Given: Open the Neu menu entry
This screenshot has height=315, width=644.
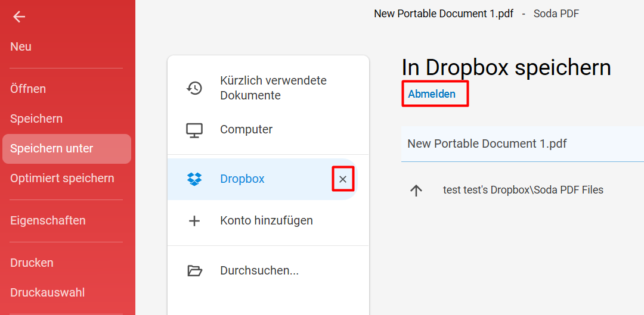Looking at the screenshot, I should (x=21, y=47).
